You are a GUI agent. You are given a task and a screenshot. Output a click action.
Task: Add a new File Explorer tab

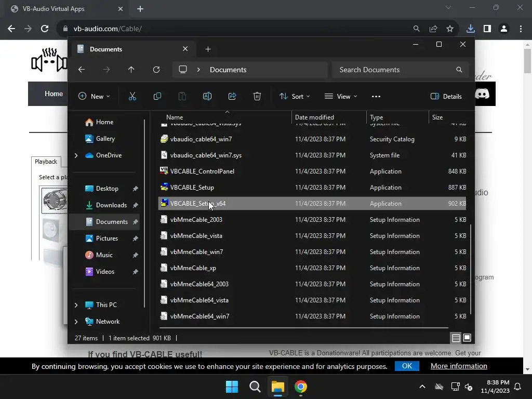[208, 49]
